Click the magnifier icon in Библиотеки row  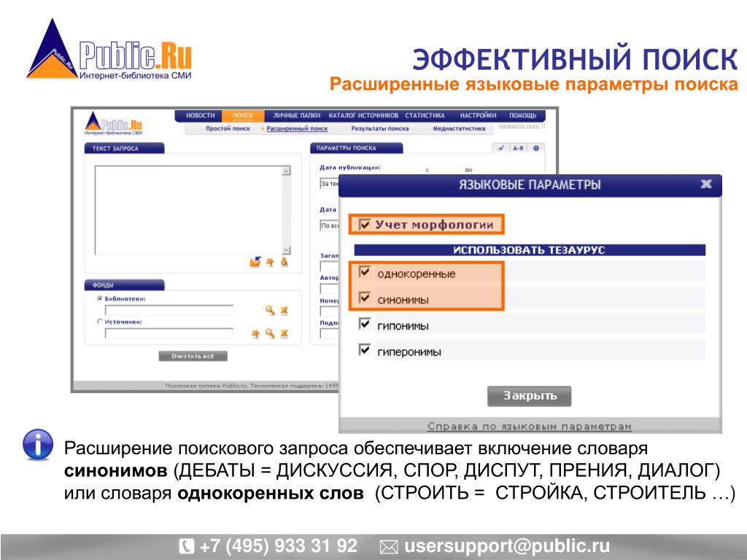270,311
